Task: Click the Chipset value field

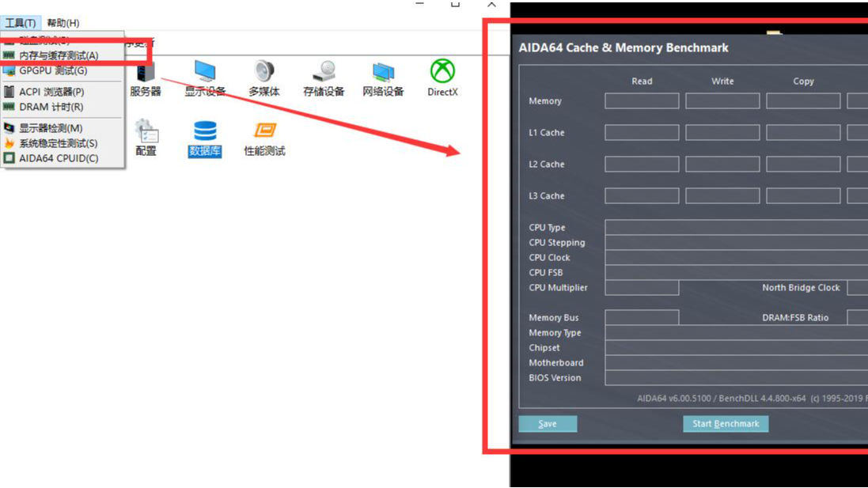Action: click(x=736, y=347)
